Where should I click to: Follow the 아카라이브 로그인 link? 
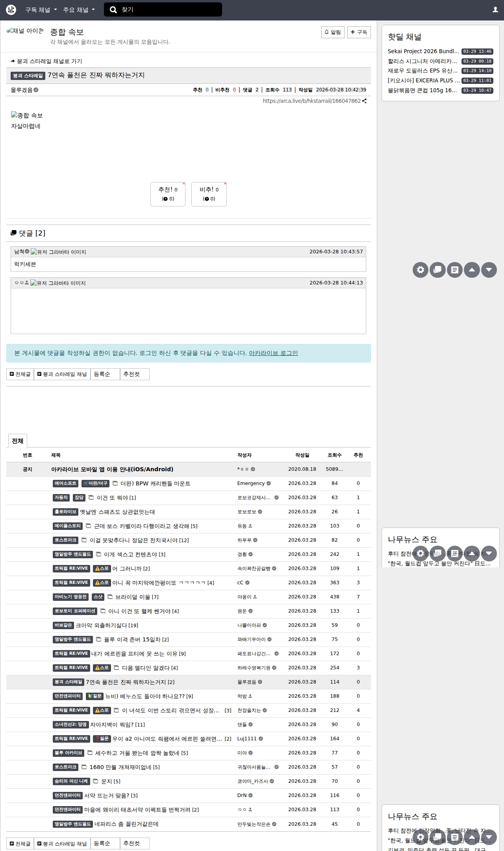tap(273, 353)
